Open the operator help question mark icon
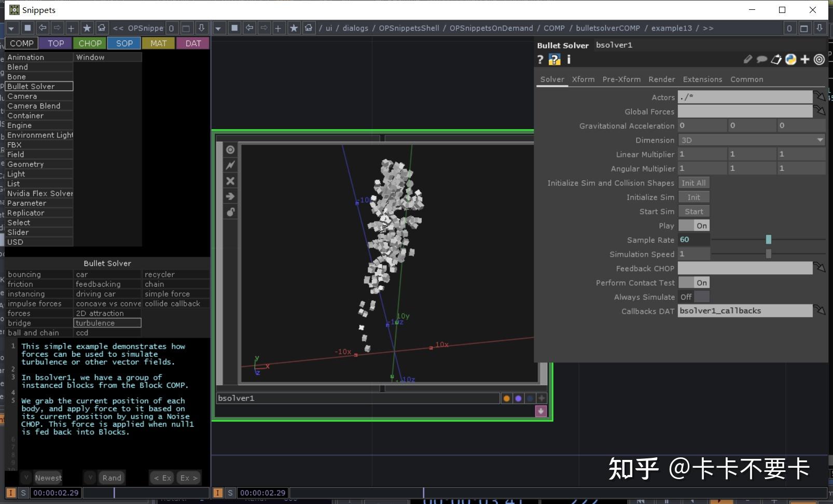This screenshot has width=833, height=504. click(540, 59)
